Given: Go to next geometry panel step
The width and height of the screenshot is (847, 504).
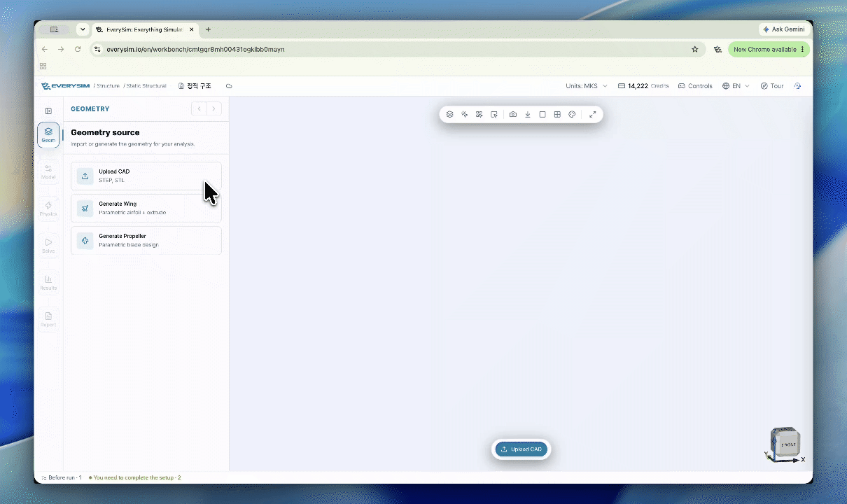Looking at the screenshot, I should pyautogui.click(x=214, y=108).
